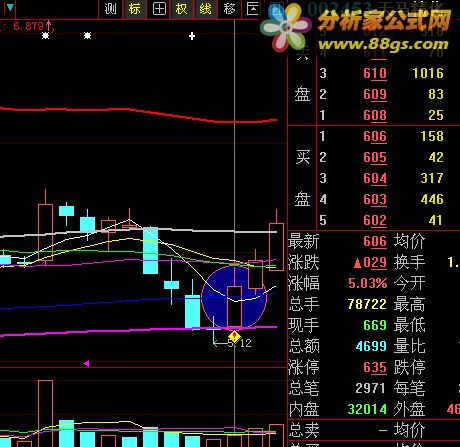This screenshot has height=447, width=460.
Task: Click the 6.879 indicator value at top-left
Action: click(x=29, y=26)
